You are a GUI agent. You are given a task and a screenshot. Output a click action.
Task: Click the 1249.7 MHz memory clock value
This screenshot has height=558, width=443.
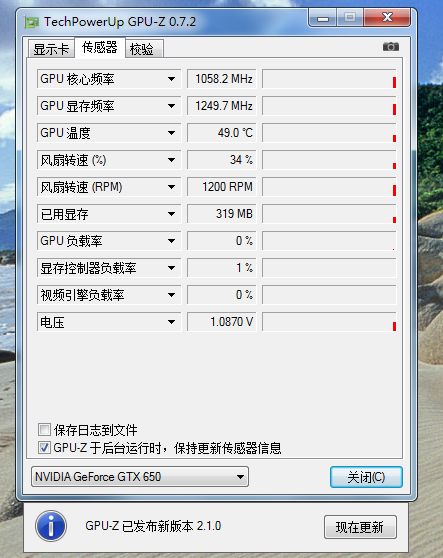[x=222, y=106]
